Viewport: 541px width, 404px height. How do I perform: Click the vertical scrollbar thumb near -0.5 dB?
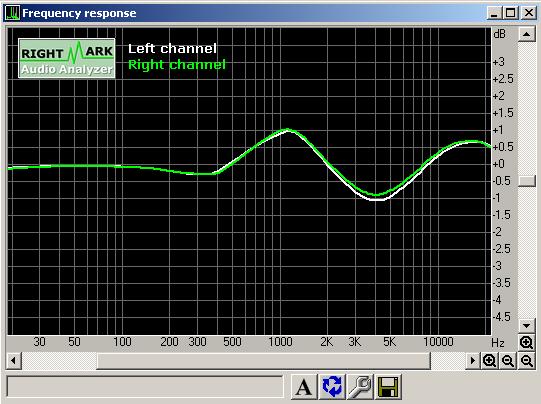point(527,181)
